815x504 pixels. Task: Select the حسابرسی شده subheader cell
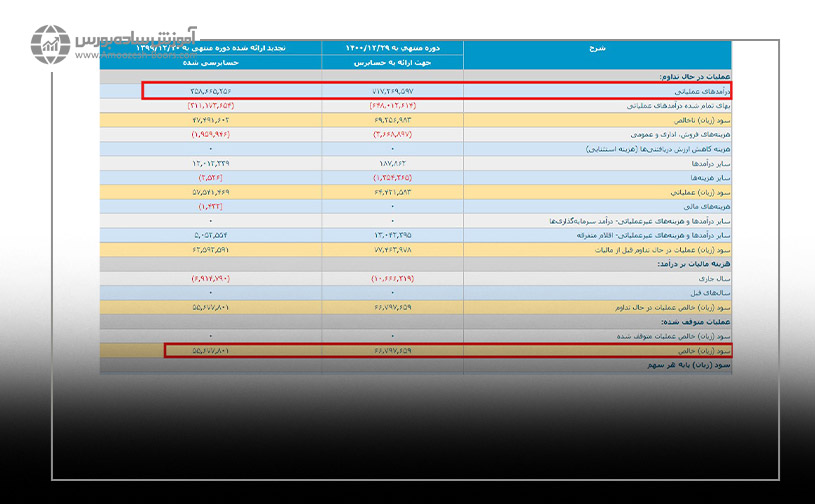tap(211, 61)
